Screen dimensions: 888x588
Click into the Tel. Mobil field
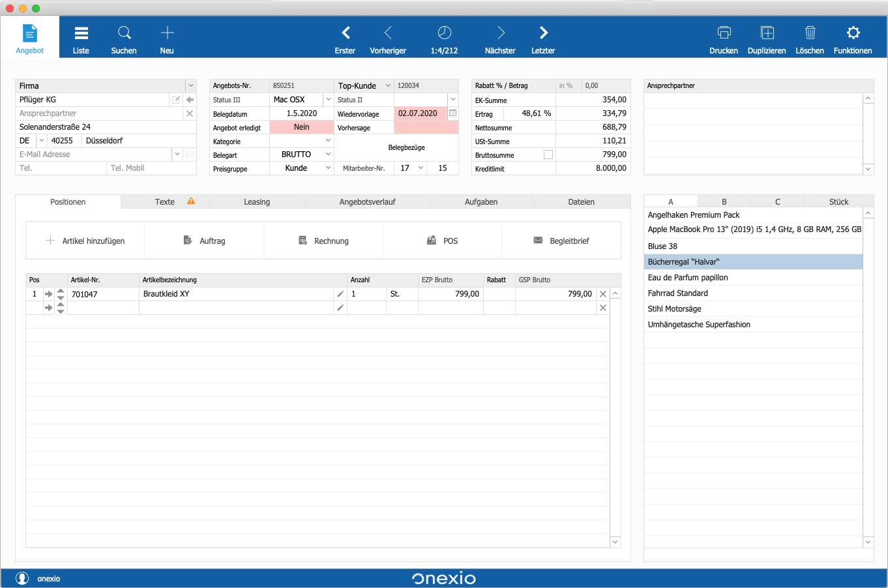pyautogui.click(x=151, y=168)
